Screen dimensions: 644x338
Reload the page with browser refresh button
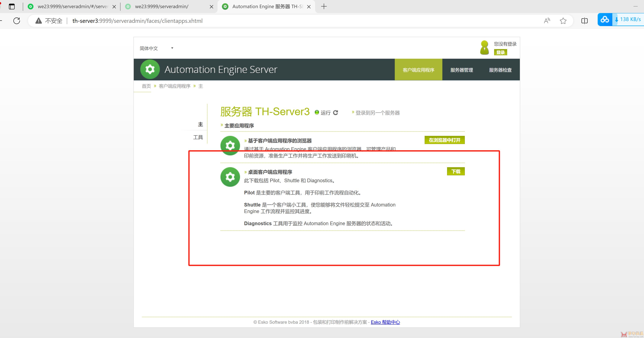pyautogui.click(x=17, y=21)
